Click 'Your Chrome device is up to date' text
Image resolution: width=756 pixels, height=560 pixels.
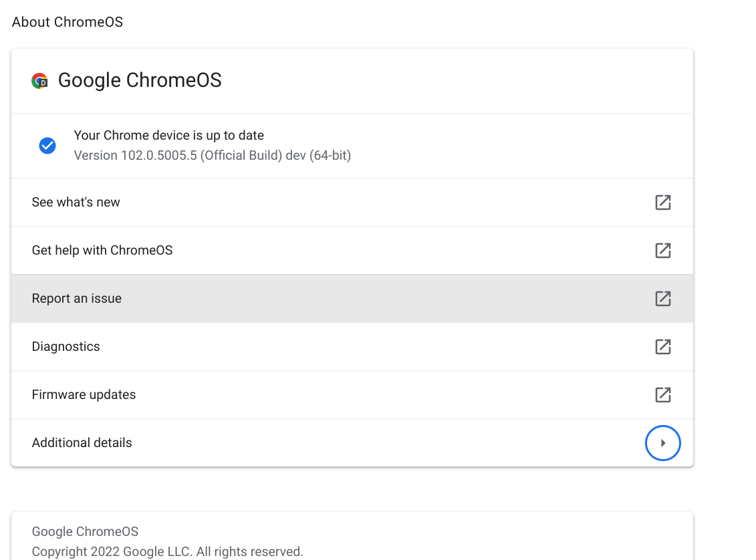168,136
